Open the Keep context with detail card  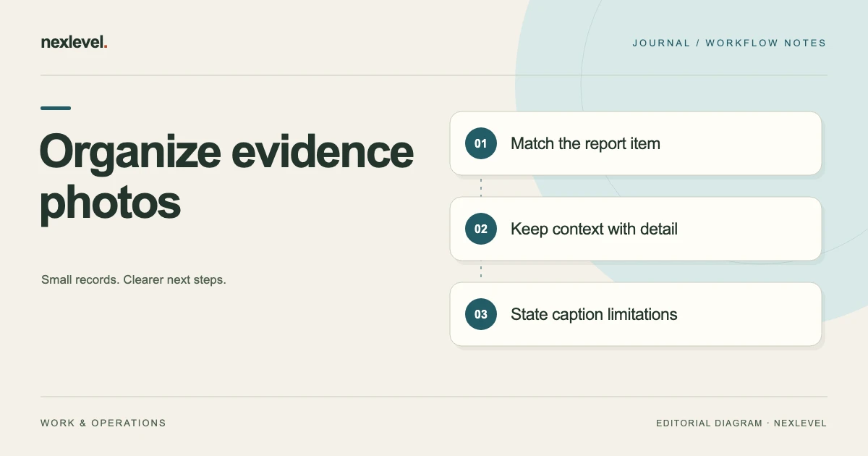pyautogui.click(x=636, y=229)
